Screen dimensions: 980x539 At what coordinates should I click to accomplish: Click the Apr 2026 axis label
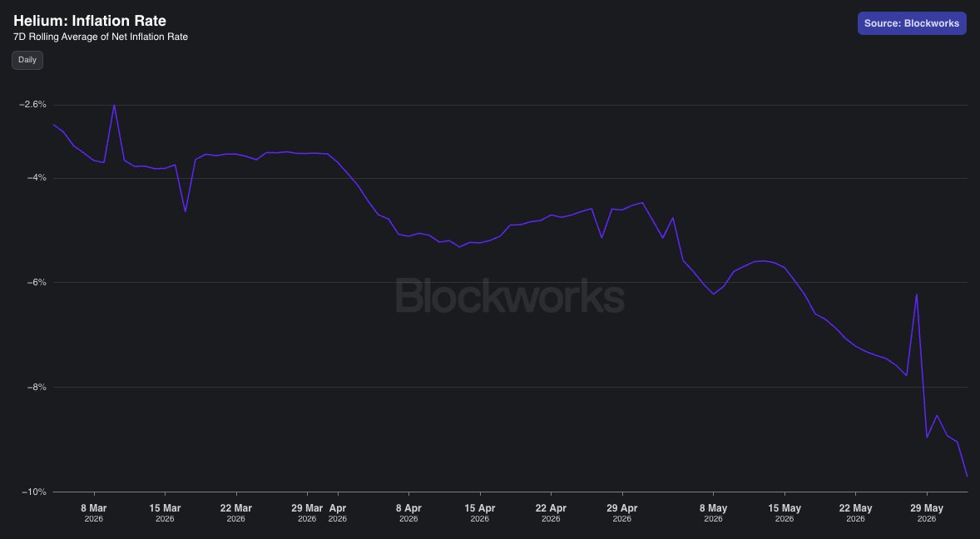tap(338, 513)
